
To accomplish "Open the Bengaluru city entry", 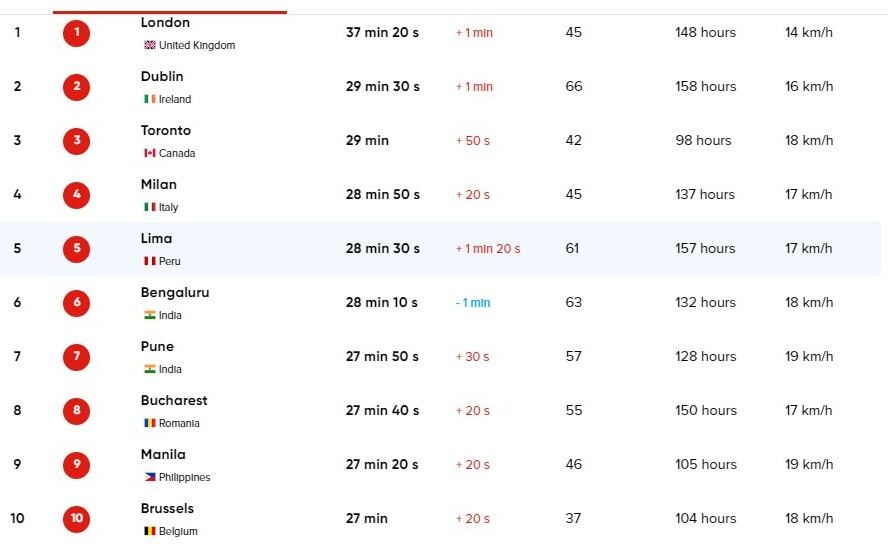I will (175, 292).
